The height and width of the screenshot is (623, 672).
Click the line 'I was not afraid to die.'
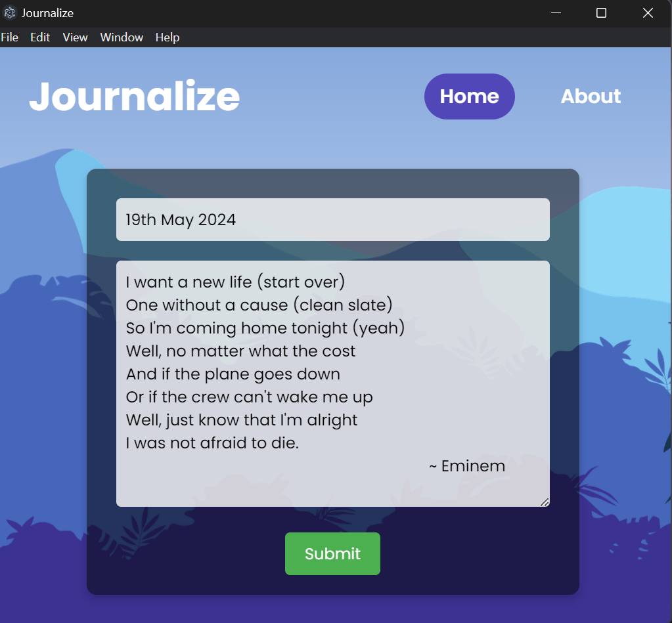coord(212,443)
